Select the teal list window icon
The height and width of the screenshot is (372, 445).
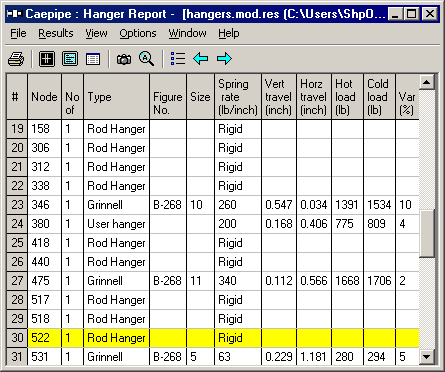(x=70, y=59)
